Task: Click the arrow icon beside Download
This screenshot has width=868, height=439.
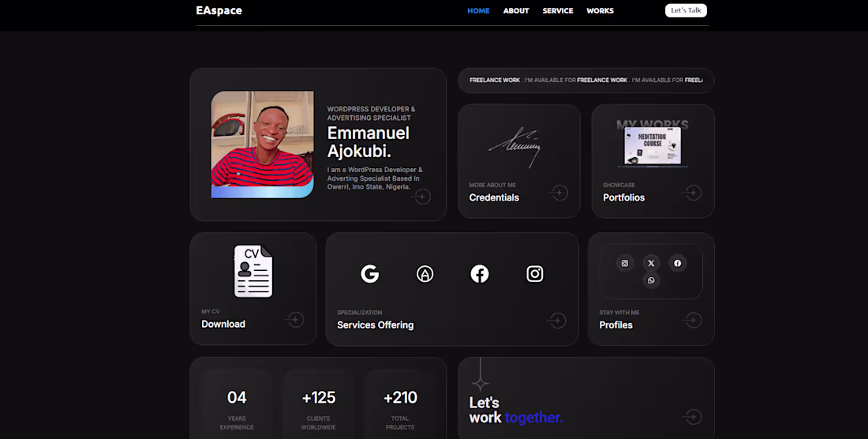Action: (295, 320)
